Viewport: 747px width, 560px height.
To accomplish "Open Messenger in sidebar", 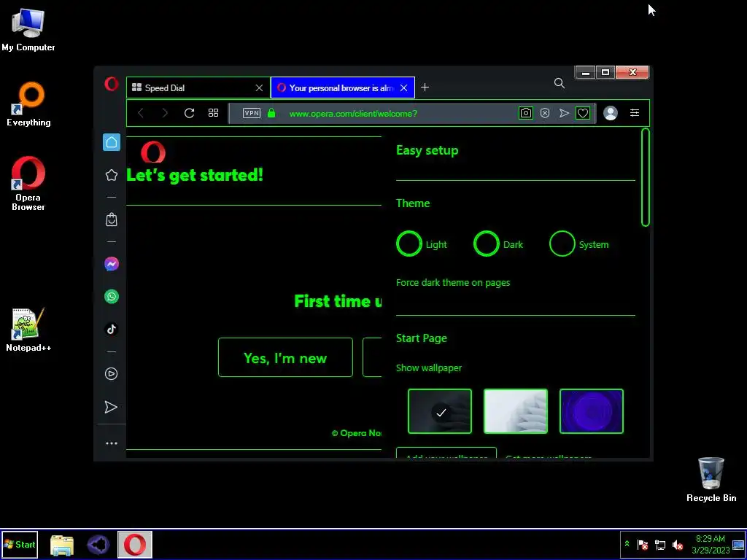I will (x=112, y=264).
